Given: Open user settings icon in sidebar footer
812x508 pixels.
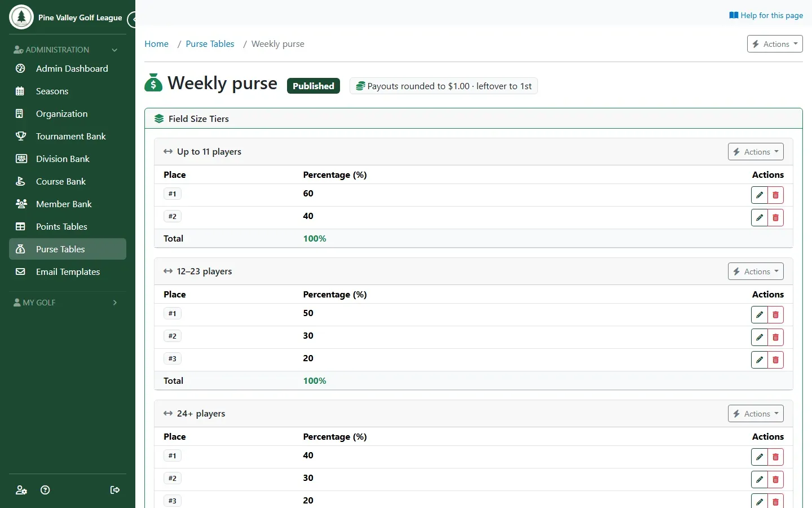Looking at the screenshot, I should click(x=21, y=490).
